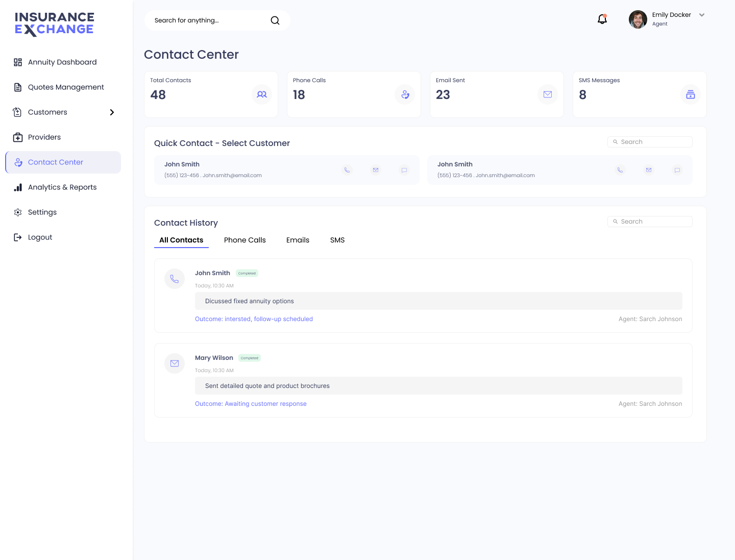Image resolution: width=735 pixels, height=560 pixels.
Task: Click Logout in the sidebar
Action: click(x=63, y=237)
